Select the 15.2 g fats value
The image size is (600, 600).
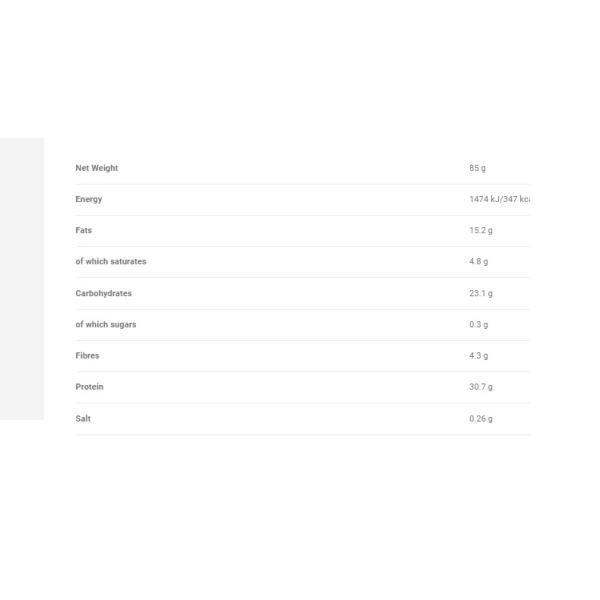pyautogui.click(x=480, y=230)
